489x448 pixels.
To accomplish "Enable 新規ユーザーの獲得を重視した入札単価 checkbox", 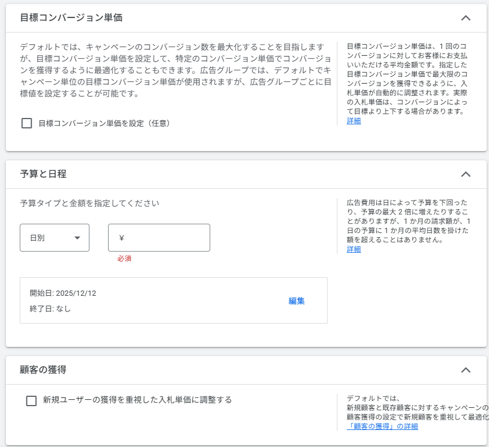I will 31,400.
